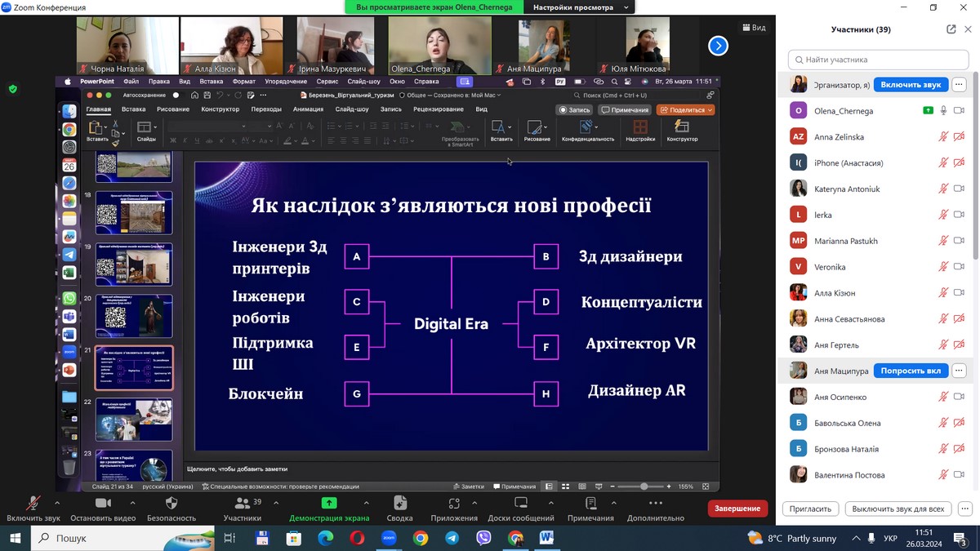The image size is (980, 551).
Task: Toggle the Участники participants panel
Action: pyautogui.click(x=243, y=504)
